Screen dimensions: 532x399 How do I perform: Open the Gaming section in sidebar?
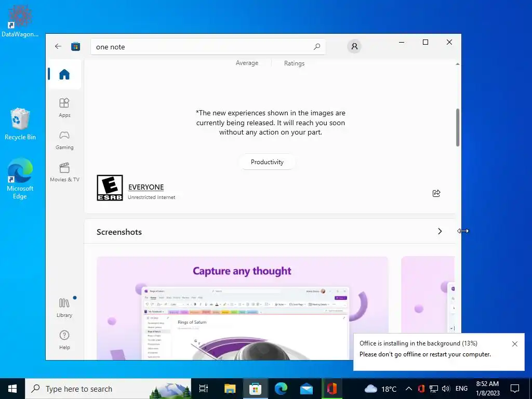click(x=64, y=140)
